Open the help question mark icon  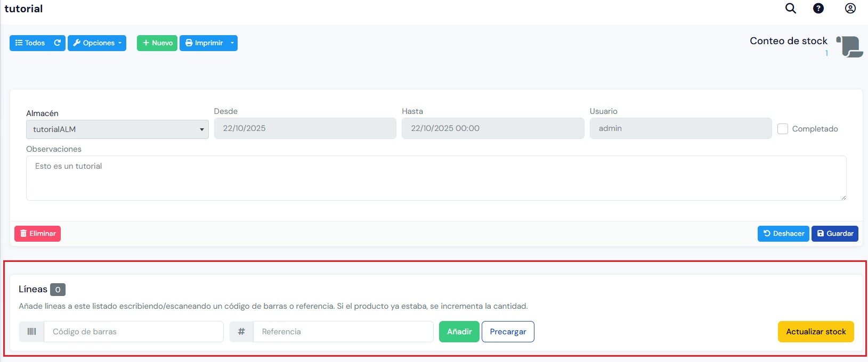pos(818,9)
